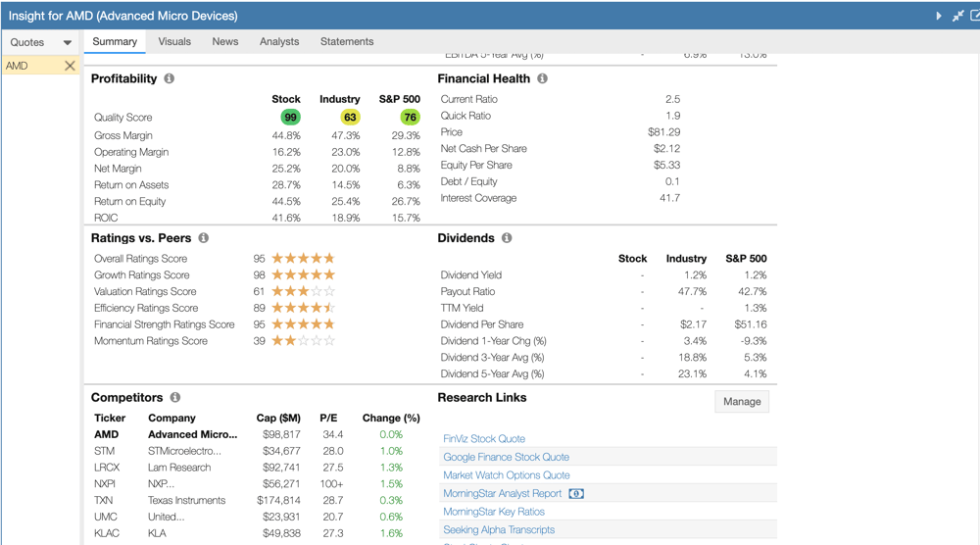Screen dimensions: 980x545
Task: Select the UMC competitor ticker
Action: pyautogui.click(x=106, y=517)
